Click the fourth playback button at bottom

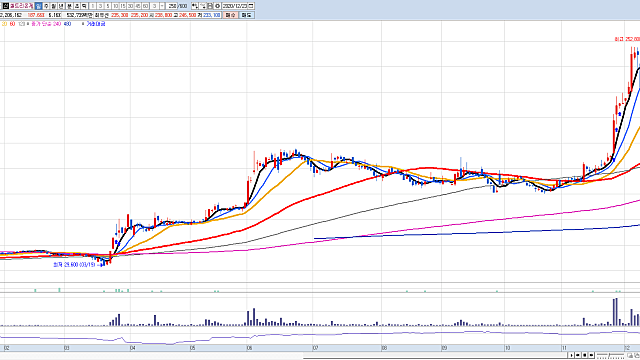pyautogui.click(x=591, y=356)
